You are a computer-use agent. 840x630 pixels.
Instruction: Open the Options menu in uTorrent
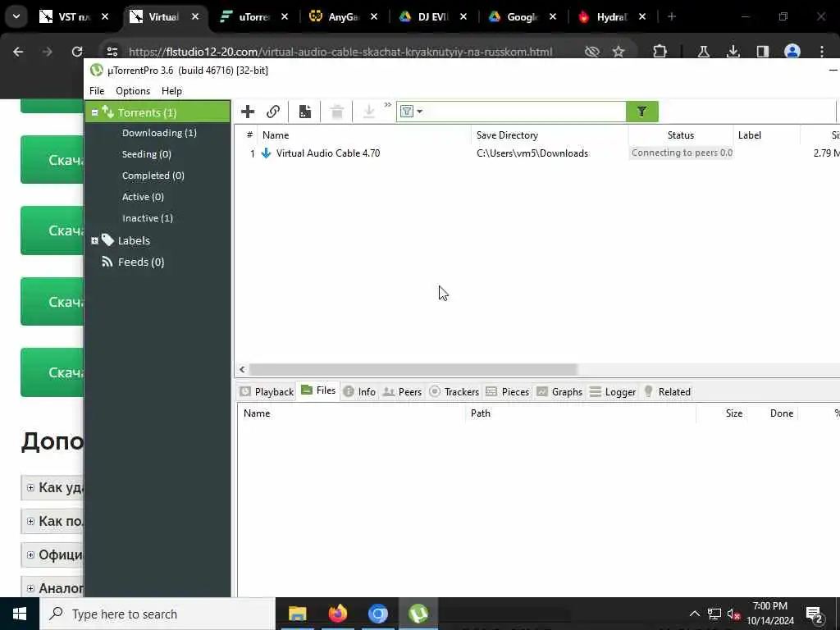point(133,91)
